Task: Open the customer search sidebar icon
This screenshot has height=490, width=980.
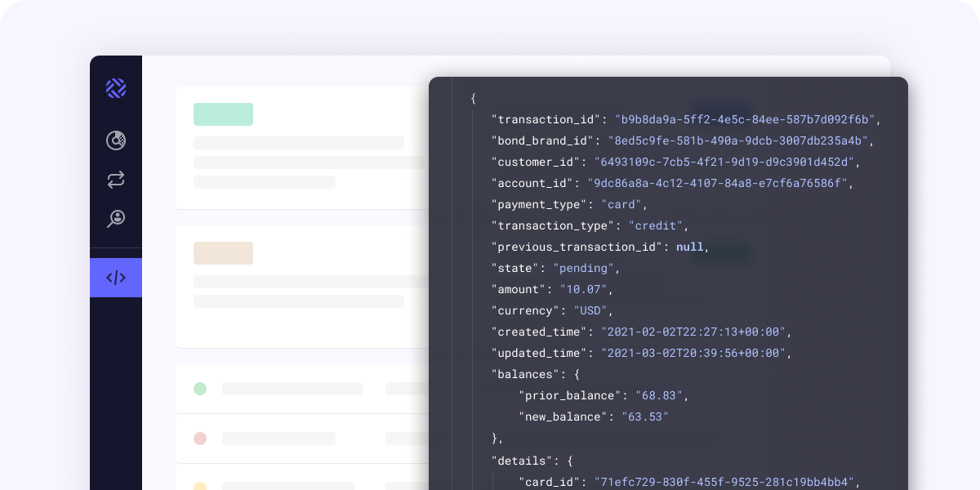Action: (x=116, y=219)
